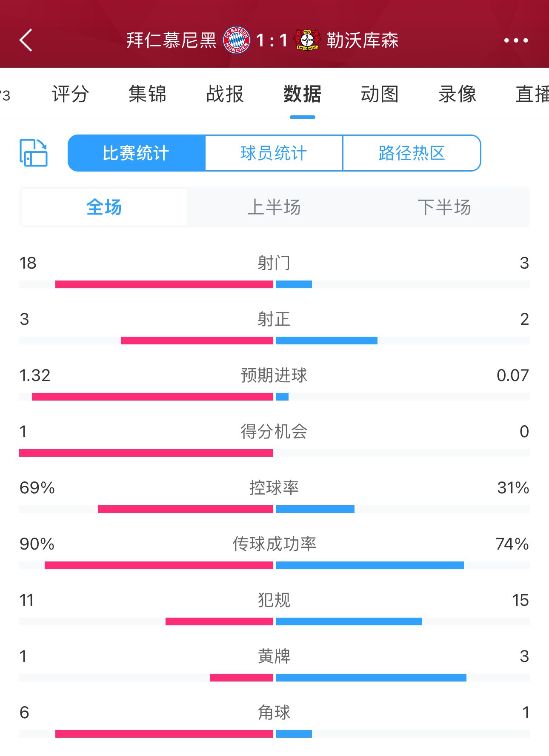Open the 录像 replay tab
The width and height of the screenshot is (549, 756).
point(457,94)
